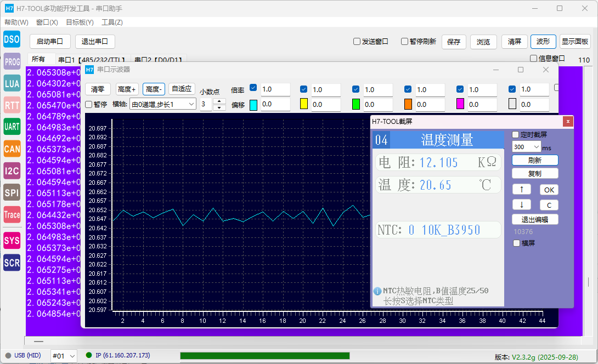Switch to the 串口1【485/232/TTL】 tab
598x364 pixels.
[92, 60]
